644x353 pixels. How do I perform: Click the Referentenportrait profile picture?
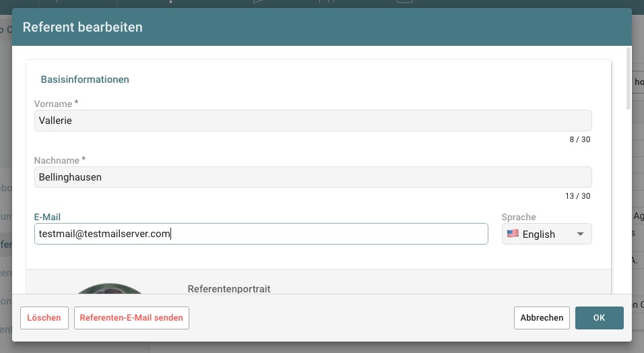(x=108, y=288)
